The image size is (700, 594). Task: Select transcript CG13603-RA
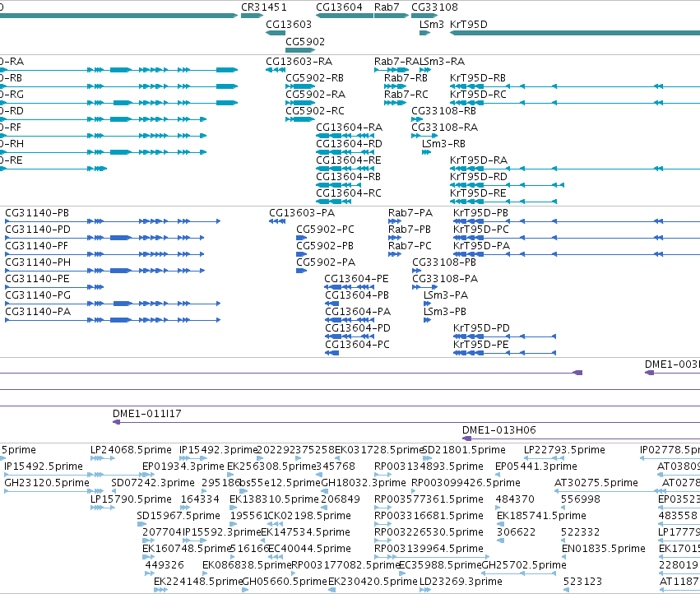click(299, 62)
